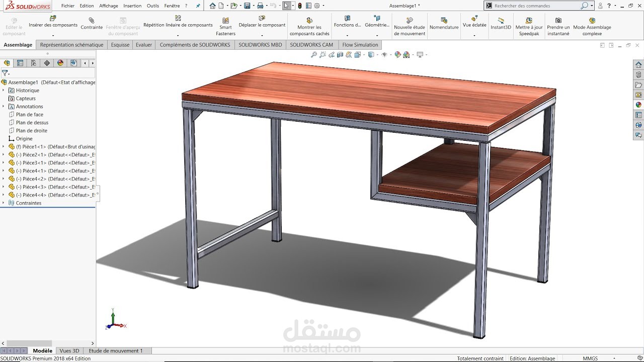
Task: Open the Insertion menu
Action: 132,6
